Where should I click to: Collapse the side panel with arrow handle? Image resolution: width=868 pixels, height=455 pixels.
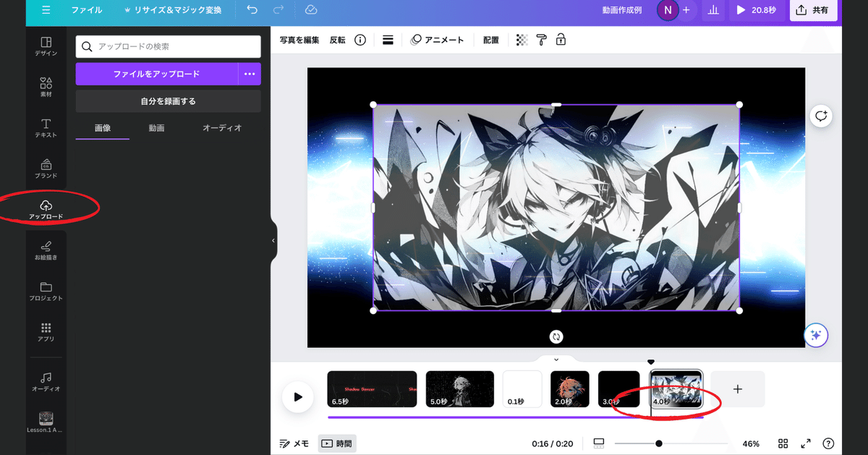tap(273, 240)
